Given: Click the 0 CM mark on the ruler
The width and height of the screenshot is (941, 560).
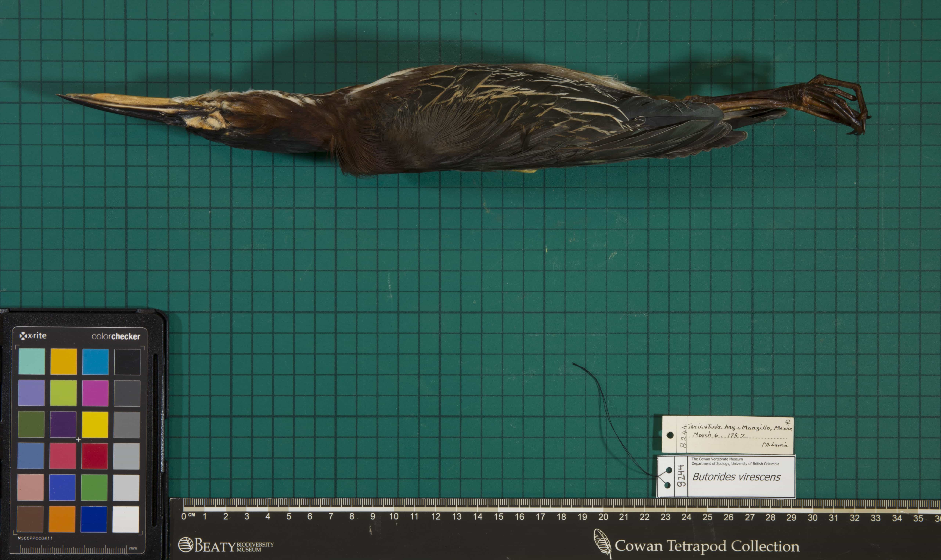Looking at the screenshot, I should tap(184, 516).
